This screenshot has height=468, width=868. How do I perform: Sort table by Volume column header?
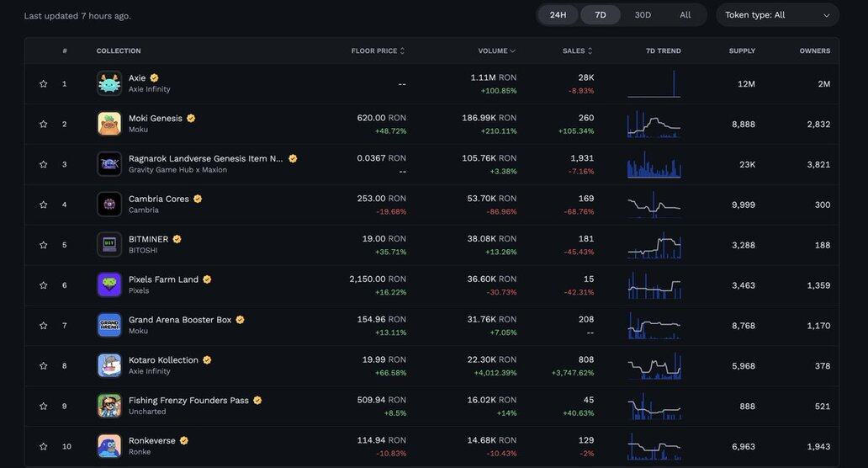pyautogui.click(x=496, y=51)
